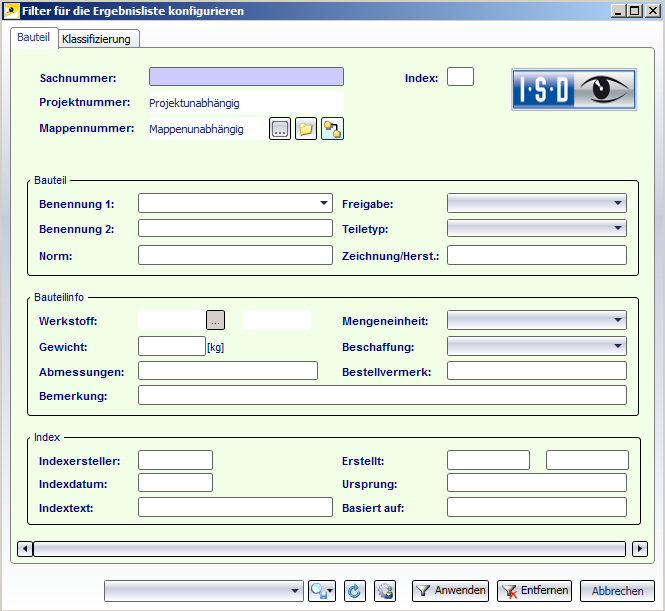Click the magnifier search icon at bottom

[x=322, y=591]
